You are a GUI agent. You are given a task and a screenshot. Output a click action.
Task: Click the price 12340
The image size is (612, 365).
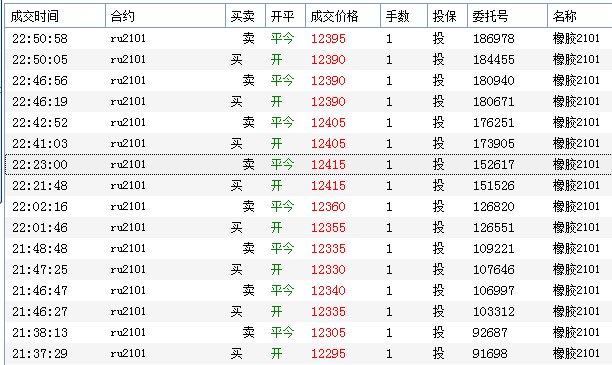[x=328, y=291]
